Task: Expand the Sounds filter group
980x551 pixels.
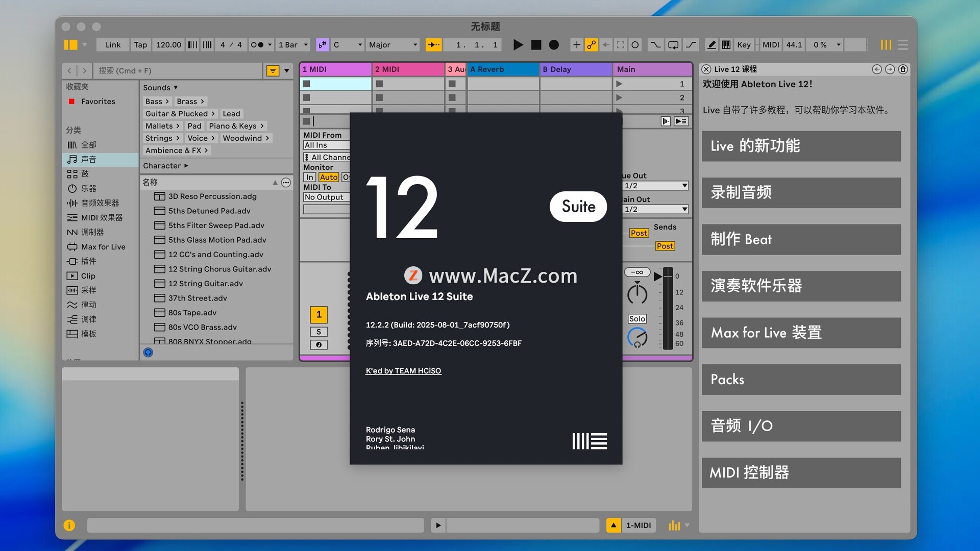Action: (160, 88)
